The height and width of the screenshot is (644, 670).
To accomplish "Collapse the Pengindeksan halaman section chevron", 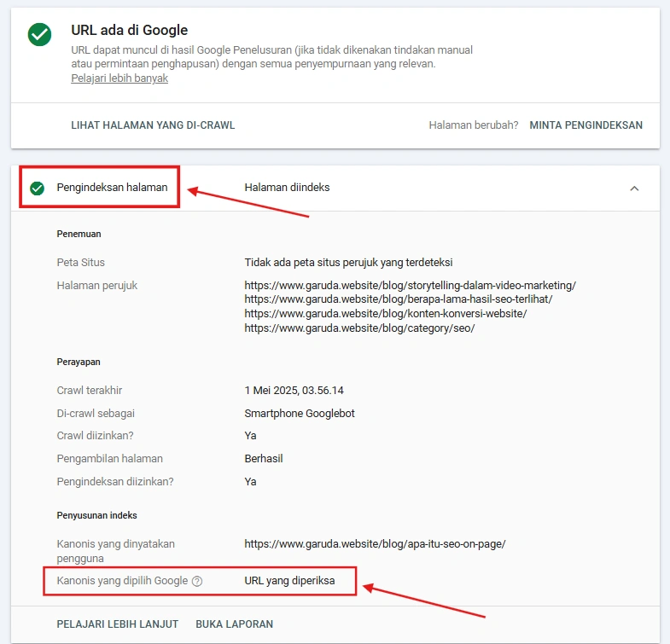I will [634, 189].
